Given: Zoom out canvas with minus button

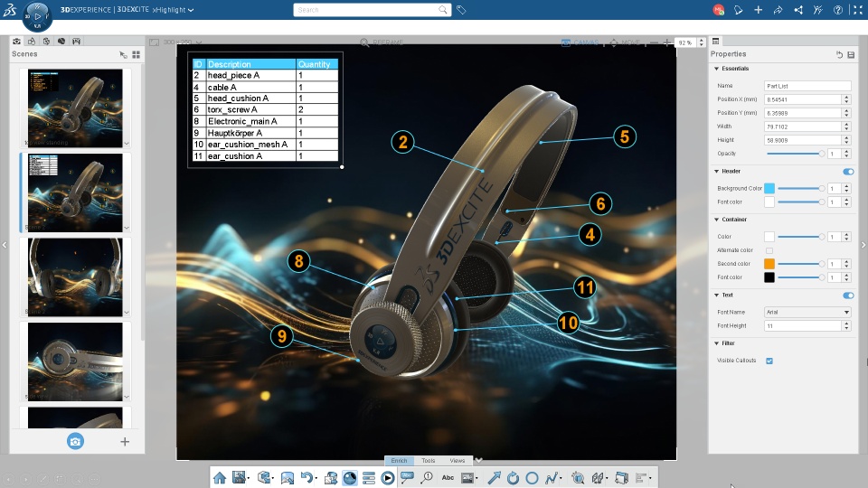Looking at the screenshot, I should (x=654, y=42).
